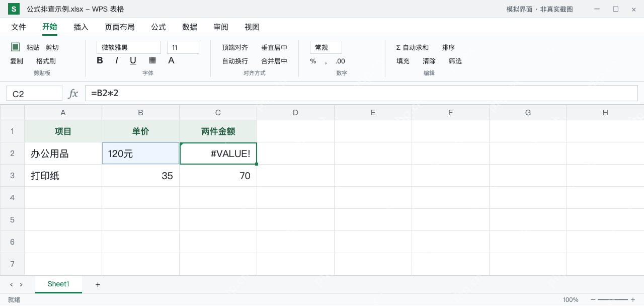Screen dimensions: 644x306
Task: Click 垂直居中 vertical center button
Action: tap(274, 47)
